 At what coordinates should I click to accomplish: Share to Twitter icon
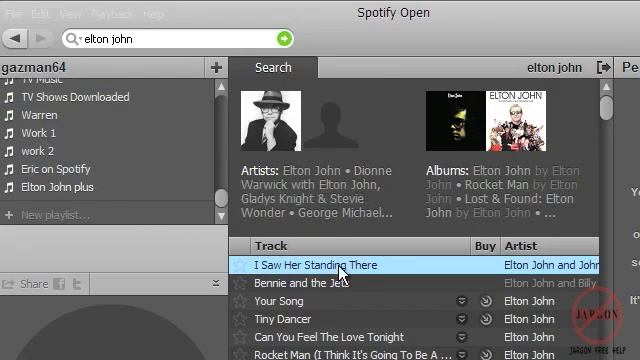coord(77,284)
